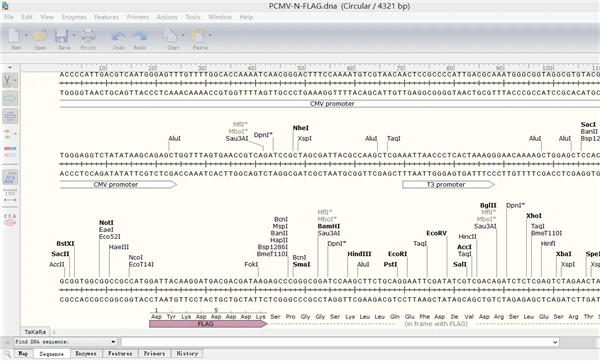The image size is (600, 361).
Task: Toggle the show enzymes scissors button
Action: (x=8, y=81)
